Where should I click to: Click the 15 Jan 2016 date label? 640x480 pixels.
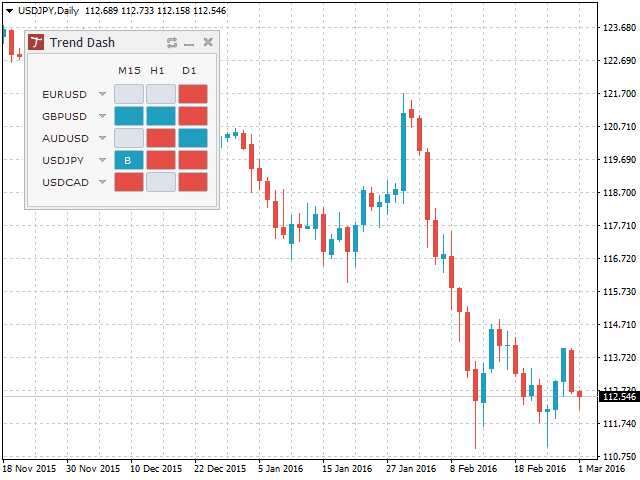(347, 469)
